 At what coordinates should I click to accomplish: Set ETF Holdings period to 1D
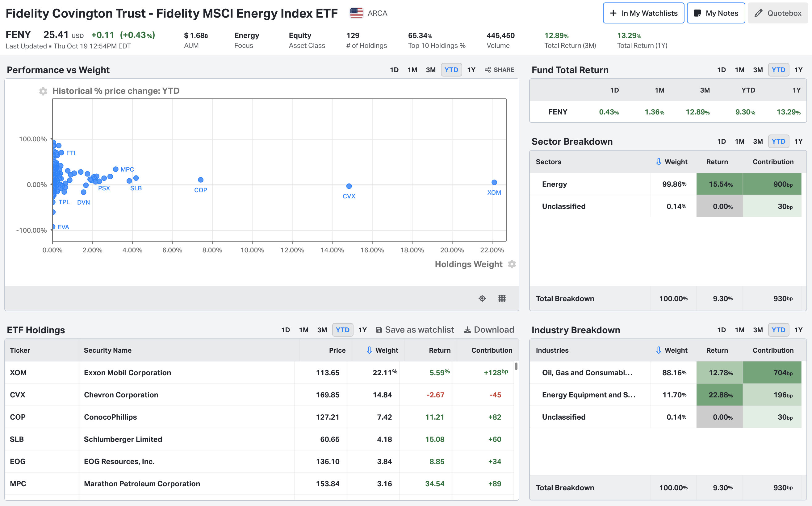click(x=285, y=330)
